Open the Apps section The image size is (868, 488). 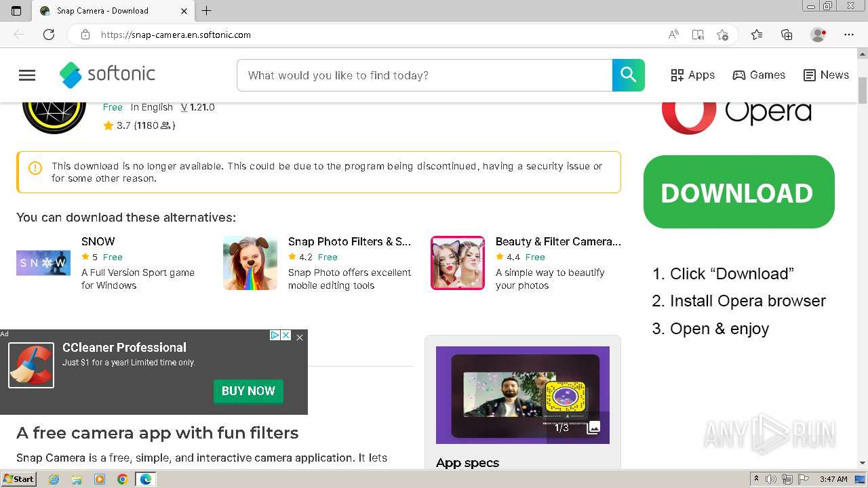pos(692,75)
